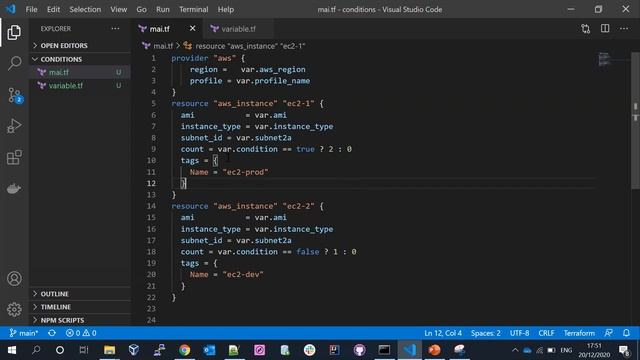Open Task View from the taskbar
Viewport: 640px width, 360px height.
[84, 350]
